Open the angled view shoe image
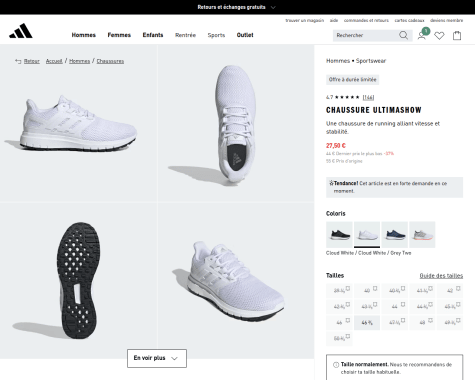The image size is (475, 380). click(x=236, y=281)
